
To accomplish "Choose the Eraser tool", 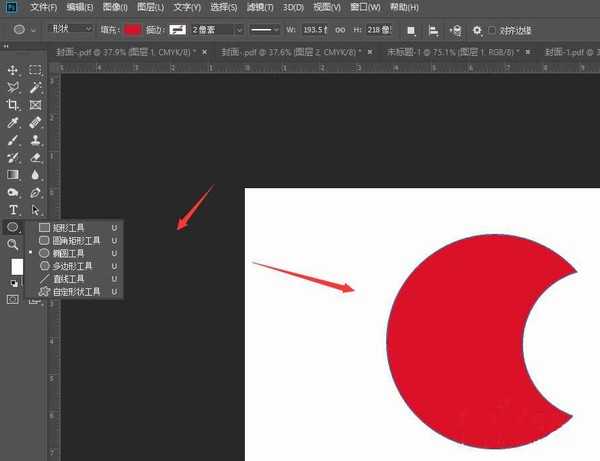I will click(35, 157).
